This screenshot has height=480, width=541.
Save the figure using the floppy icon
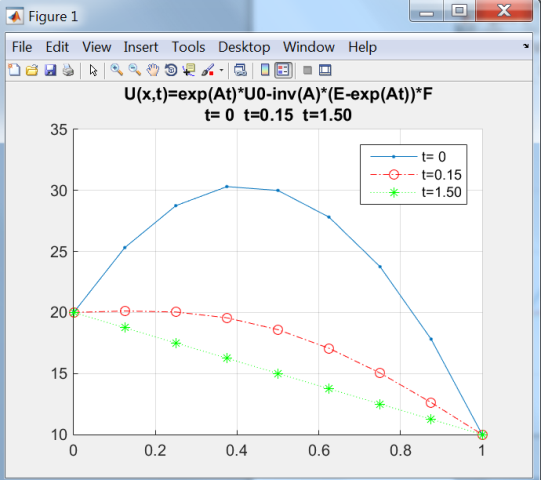point(50,70)
